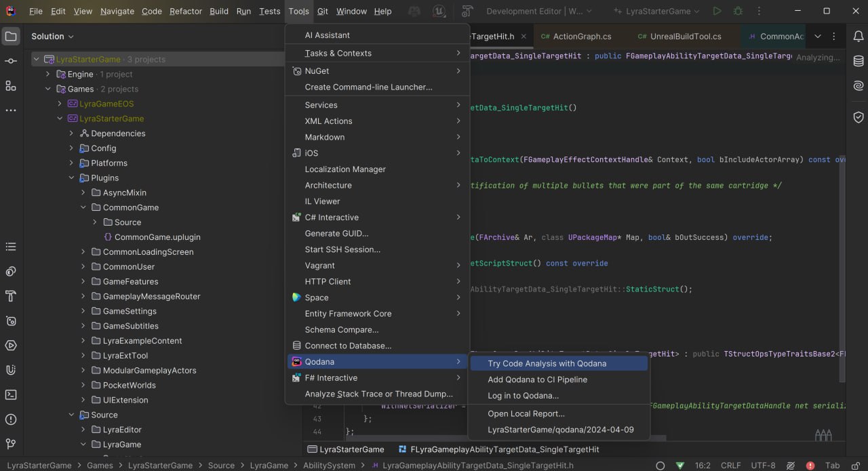
Task: Open the Solution view dropdown
Action: coord(52,36)
